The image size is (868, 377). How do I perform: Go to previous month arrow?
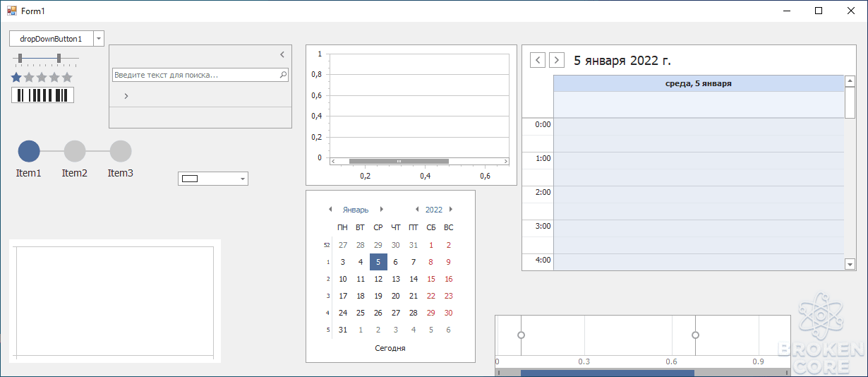(x=330, y=210)
